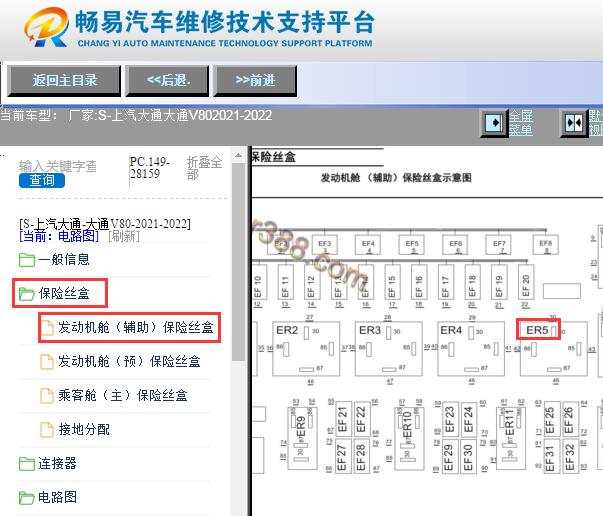Expand the 连接器 folder

coord(57,463)
